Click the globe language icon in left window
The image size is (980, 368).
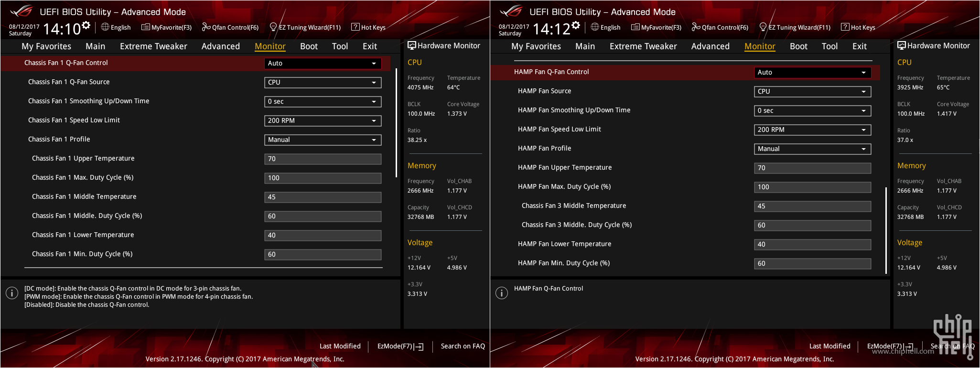tap(105, 27)
